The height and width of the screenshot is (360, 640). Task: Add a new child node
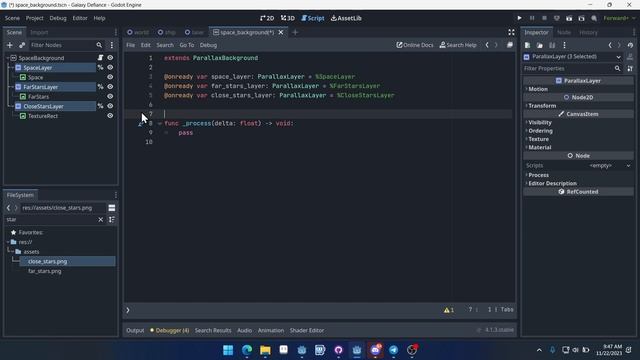[x=10, y=45]
